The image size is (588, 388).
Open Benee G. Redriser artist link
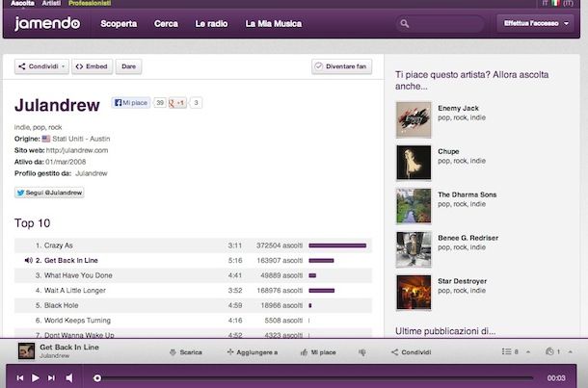pos(468,238)
